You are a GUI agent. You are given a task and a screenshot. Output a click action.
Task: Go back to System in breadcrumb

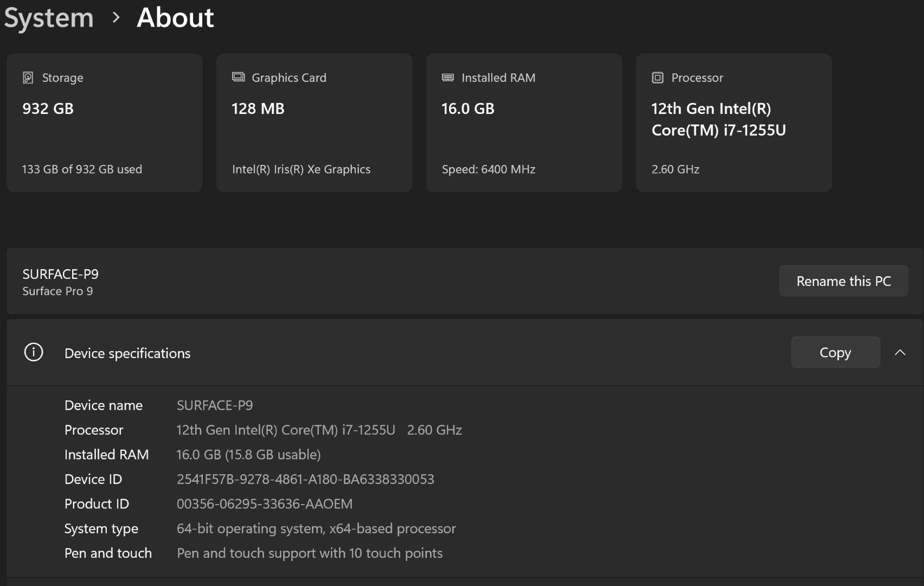point(49,17)
